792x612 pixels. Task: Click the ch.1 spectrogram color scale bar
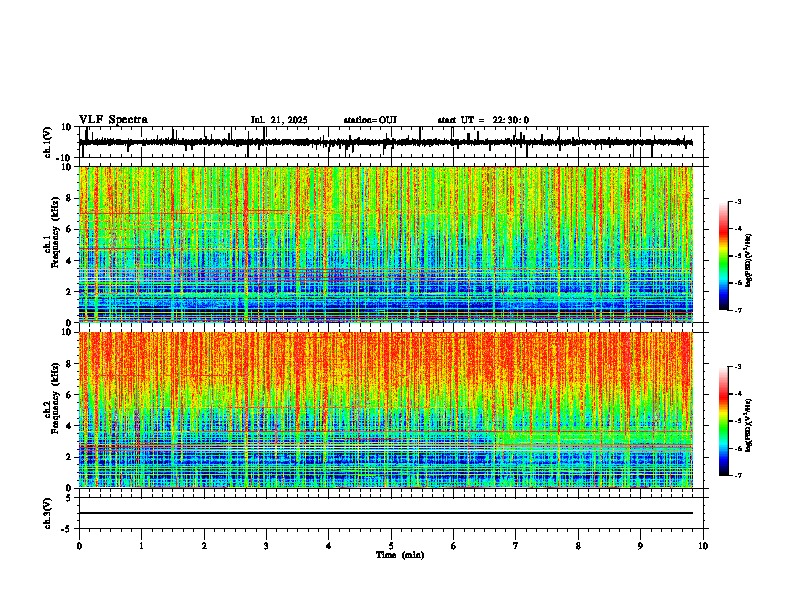click(x=724, y=256)
